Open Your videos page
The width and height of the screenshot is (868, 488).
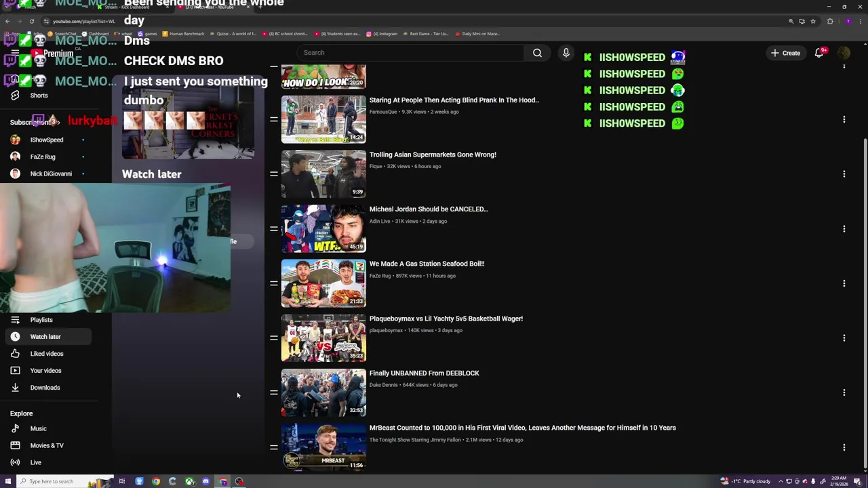click(45, 371)
